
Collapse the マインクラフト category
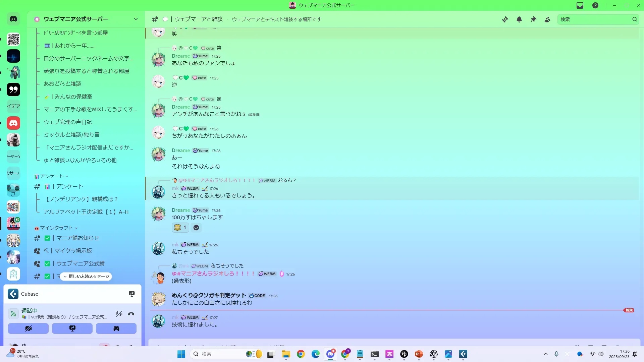point(56,228)
